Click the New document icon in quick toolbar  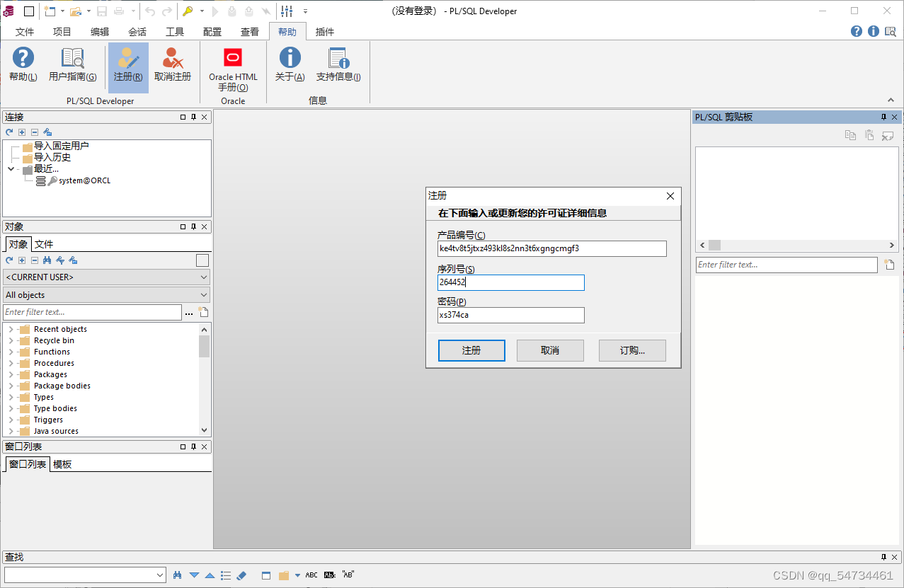(x=50, y=11)
